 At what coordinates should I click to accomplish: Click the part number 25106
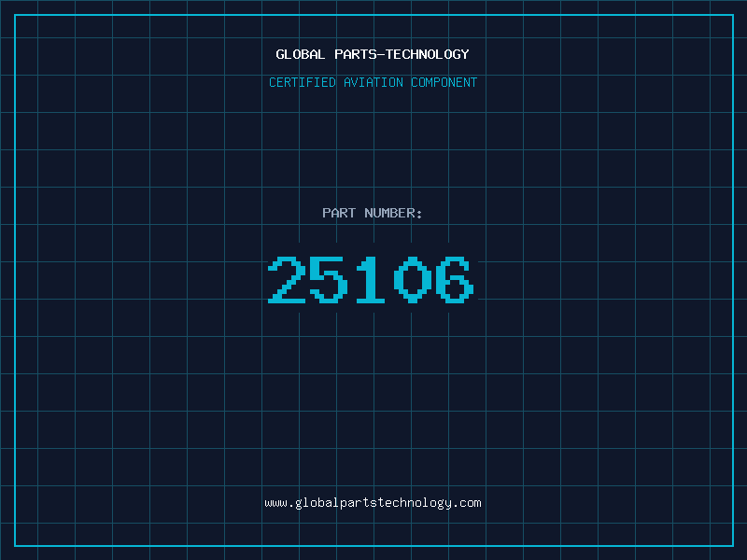pos(371,279)
